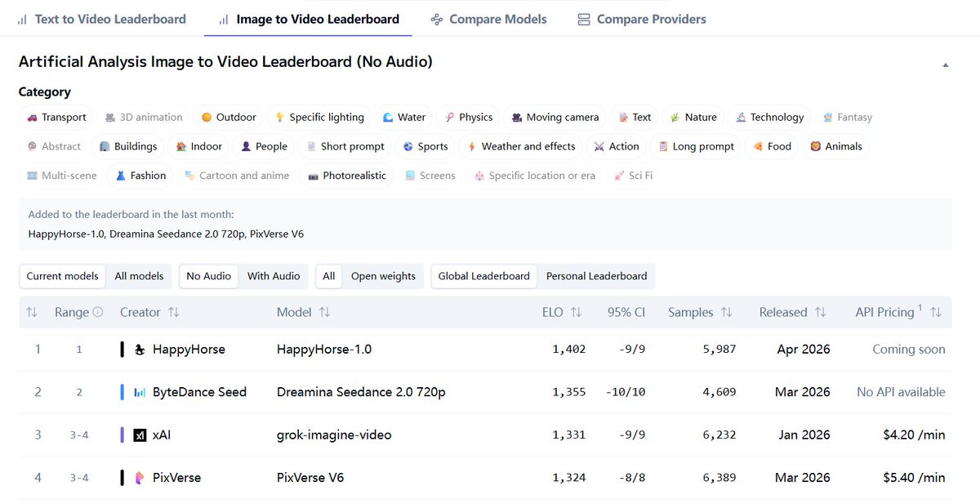Image resolution: width=980 pixels, height=504 pixels.
Task: Choose the Action category chip
Action: [617, 146]
